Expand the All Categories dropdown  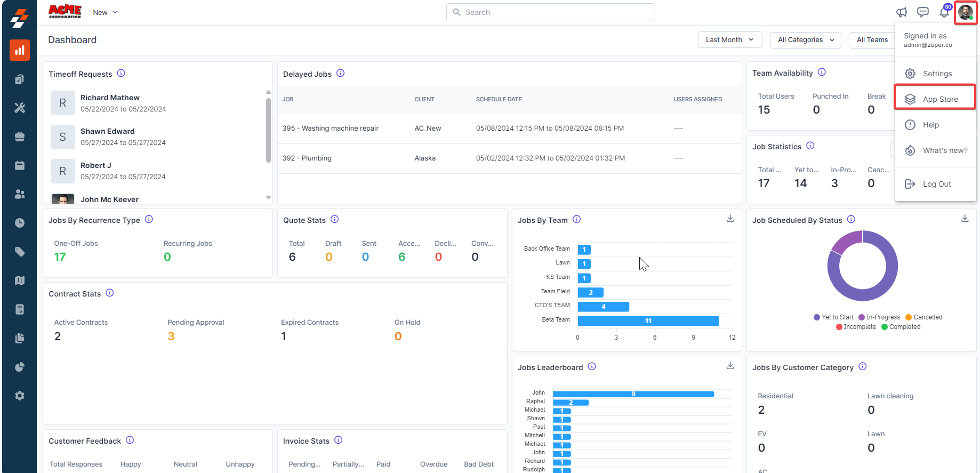[806, 40]
